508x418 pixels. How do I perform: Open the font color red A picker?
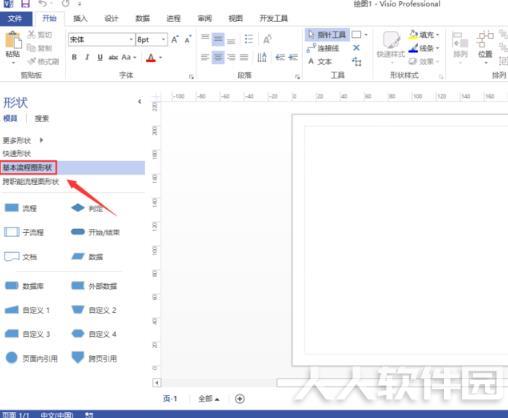[151, 58]
